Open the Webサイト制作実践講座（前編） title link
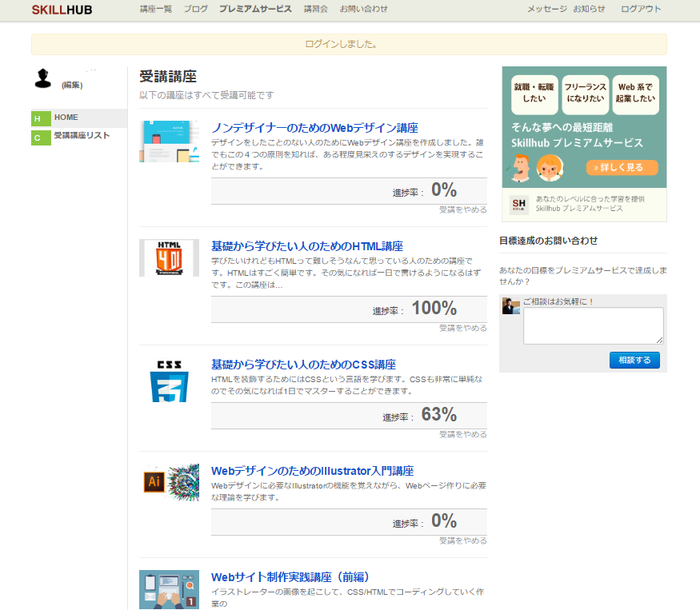This screenshot has width=700, height=610. point(293,577)
